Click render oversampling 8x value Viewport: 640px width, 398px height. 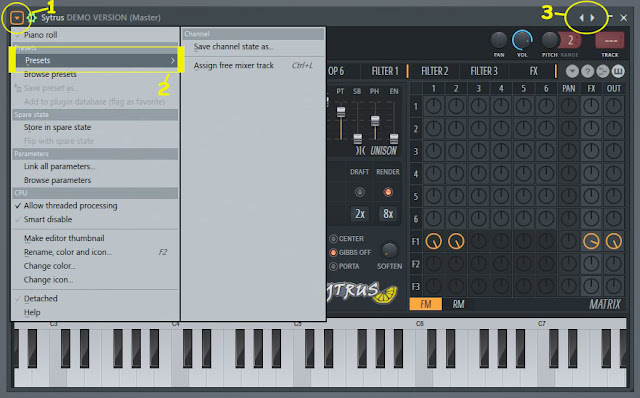point(388,214)
